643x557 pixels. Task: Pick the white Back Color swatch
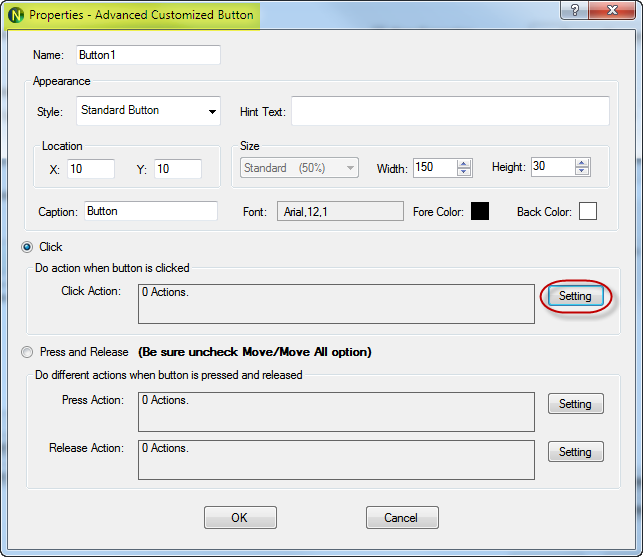pyautogui.click(x=588, y=211)
